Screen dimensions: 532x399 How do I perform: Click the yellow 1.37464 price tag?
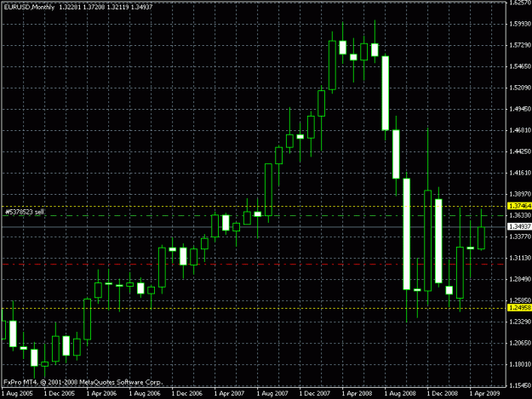click(519, 206)
